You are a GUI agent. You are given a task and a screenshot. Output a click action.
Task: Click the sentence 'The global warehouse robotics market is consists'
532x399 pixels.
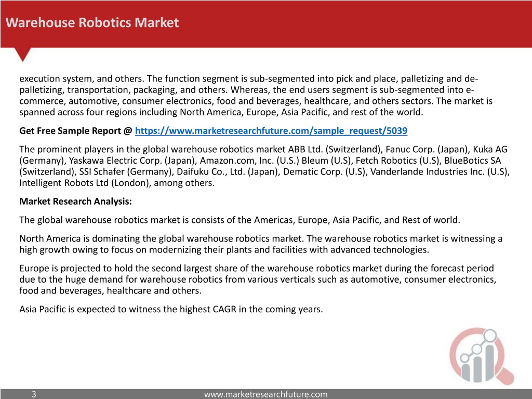click(240, 220)
